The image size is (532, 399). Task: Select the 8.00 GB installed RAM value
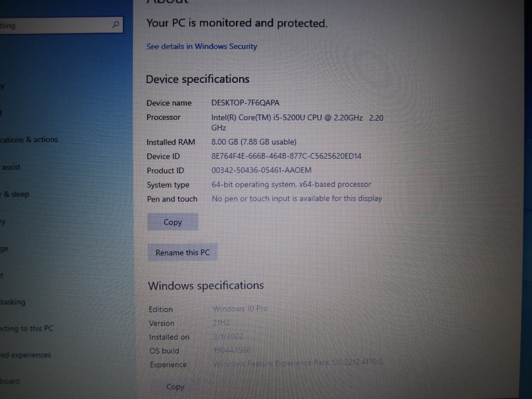coord(254,142)
